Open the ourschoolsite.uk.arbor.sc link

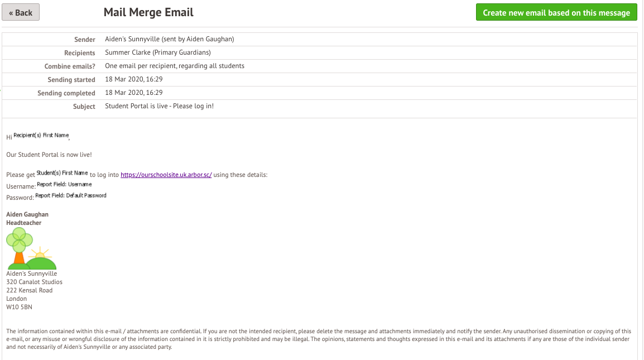[x=166, y=175]
